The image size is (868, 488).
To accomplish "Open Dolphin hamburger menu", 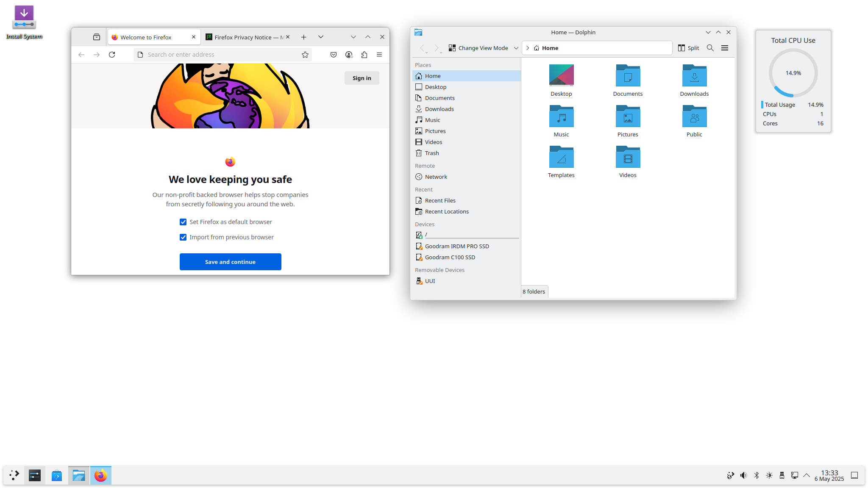I will tap(725, 48).
